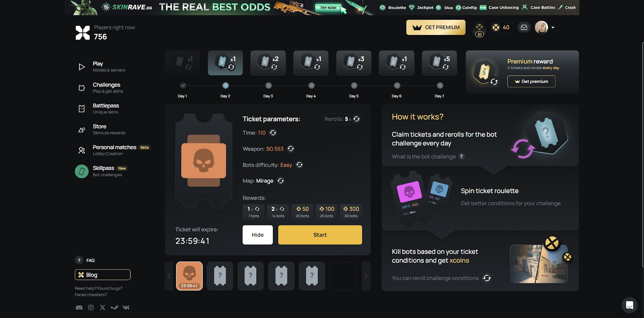
Task: Show previous tickets with left chevron
Action: (x=169, y=276)
